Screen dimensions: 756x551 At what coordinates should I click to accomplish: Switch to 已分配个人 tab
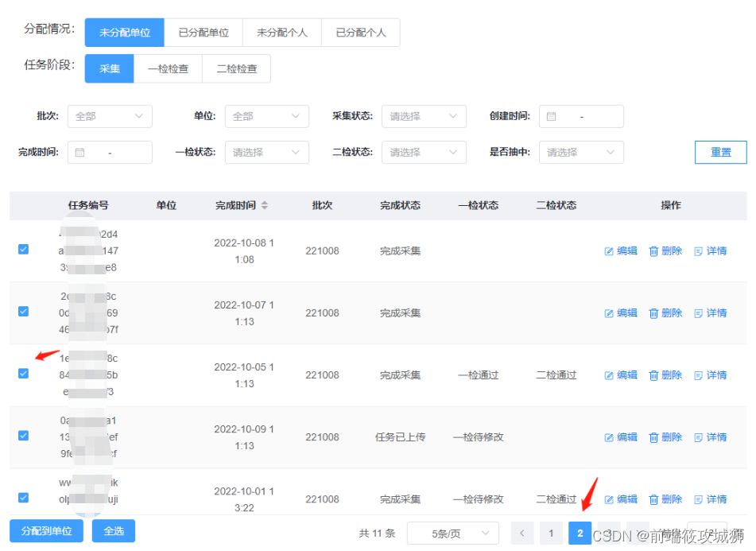(361, 33)
